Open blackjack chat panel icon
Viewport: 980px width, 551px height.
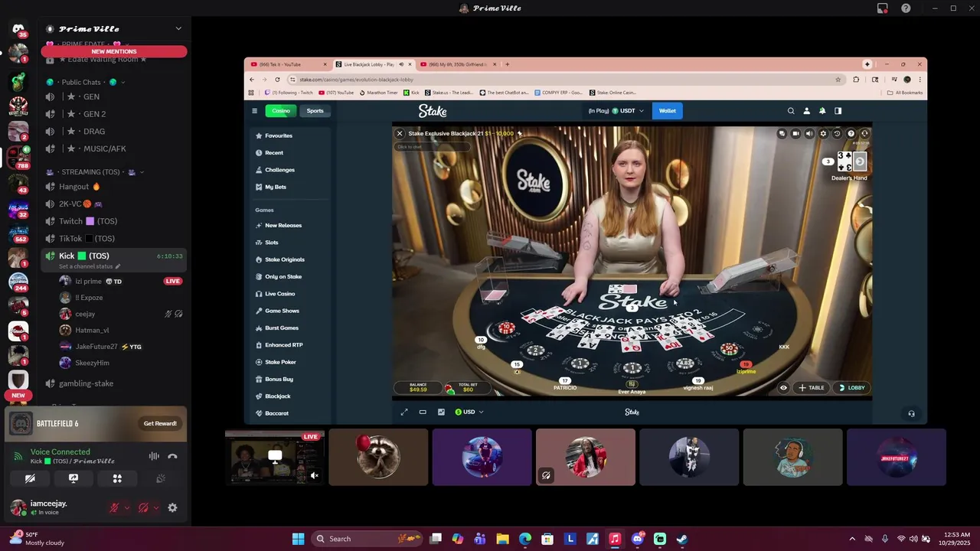tap(782, 133)
